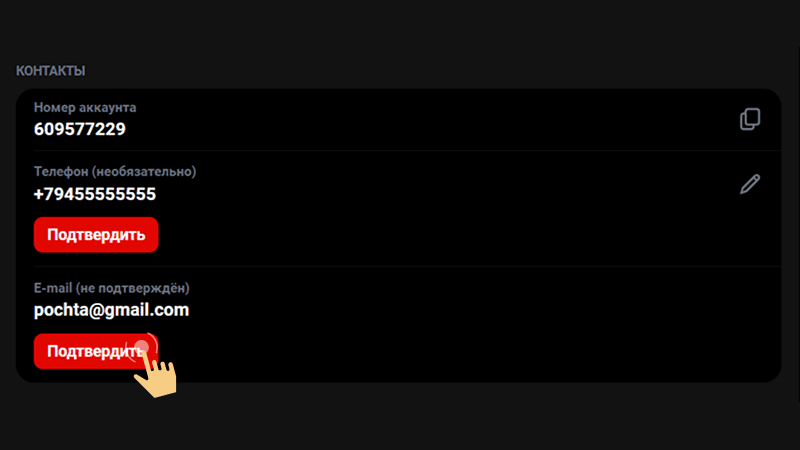This screenshot has height=450, width=800.
Task: Click dark background below the contacts card
Action: 400,418
